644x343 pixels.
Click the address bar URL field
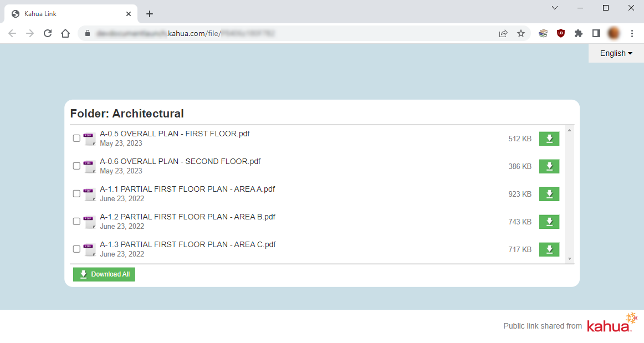[288, 33]
